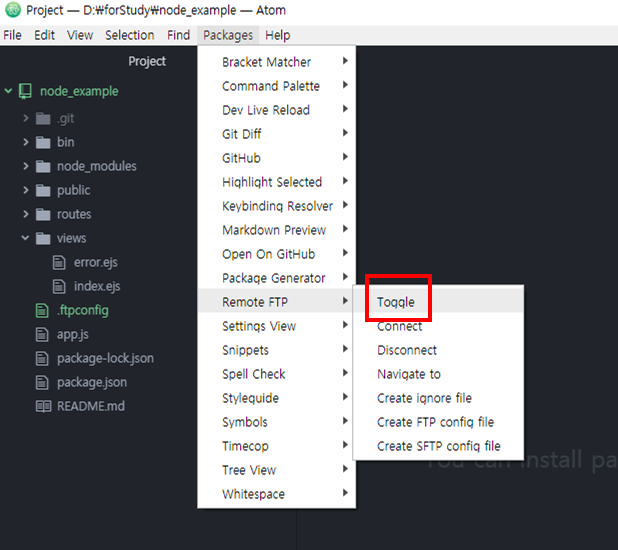Click the package.json file icon
This screenshot has width=618, height=550.
click(42, 382)
